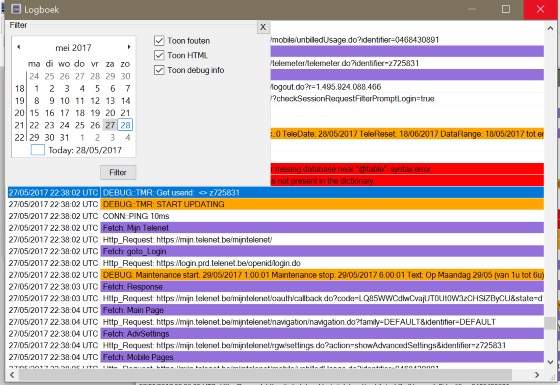Select May 31 in calendar
This screenshot has height=385, width=560.
coord(65,138)
